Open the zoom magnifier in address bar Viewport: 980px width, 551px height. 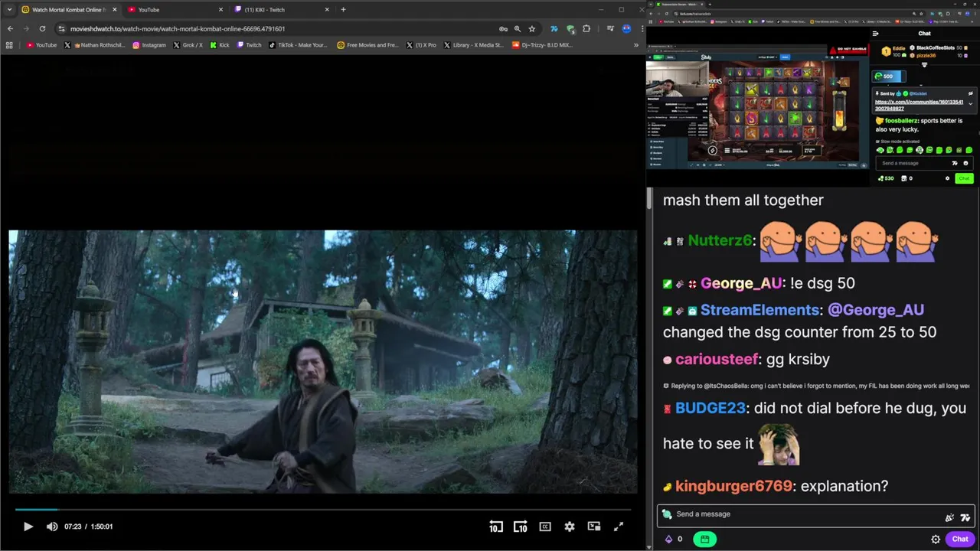(518, 29)
